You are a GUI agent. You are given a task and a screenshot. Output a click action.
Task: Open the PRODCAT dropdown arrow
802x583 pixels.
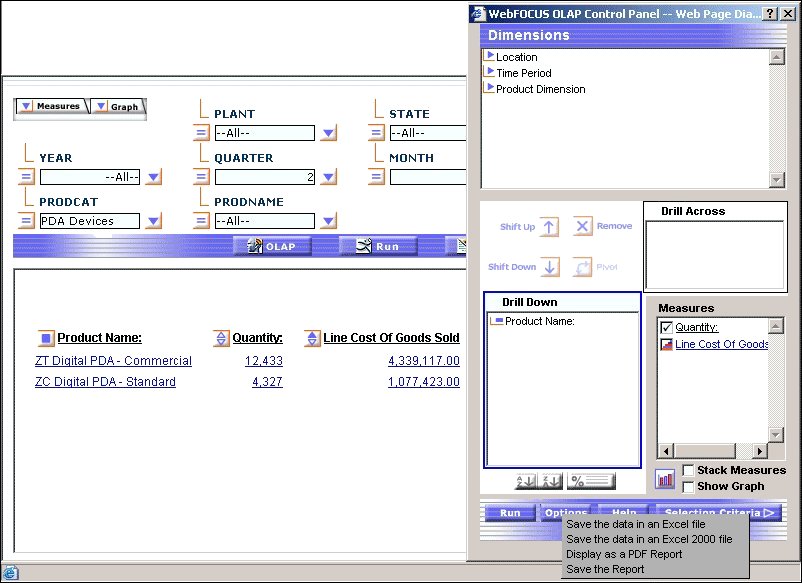tap(153, 221)
